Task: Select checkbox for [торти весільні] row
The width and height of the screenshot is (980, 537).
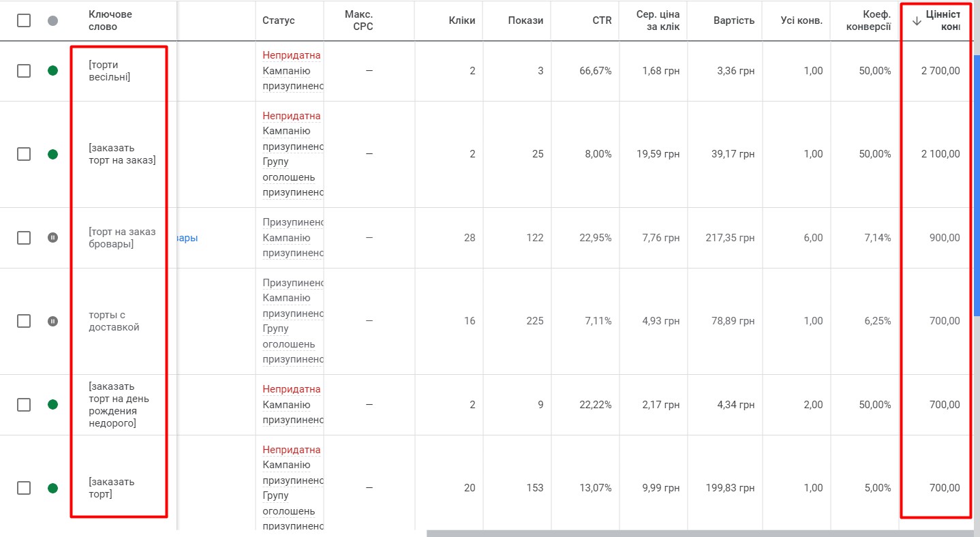Action: tap(24, 71)
